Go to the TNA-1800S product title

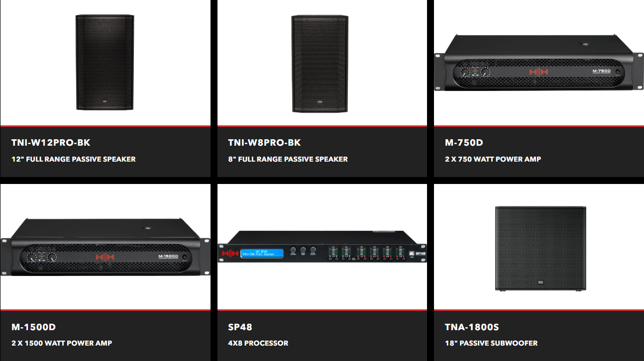pos(472,327)
